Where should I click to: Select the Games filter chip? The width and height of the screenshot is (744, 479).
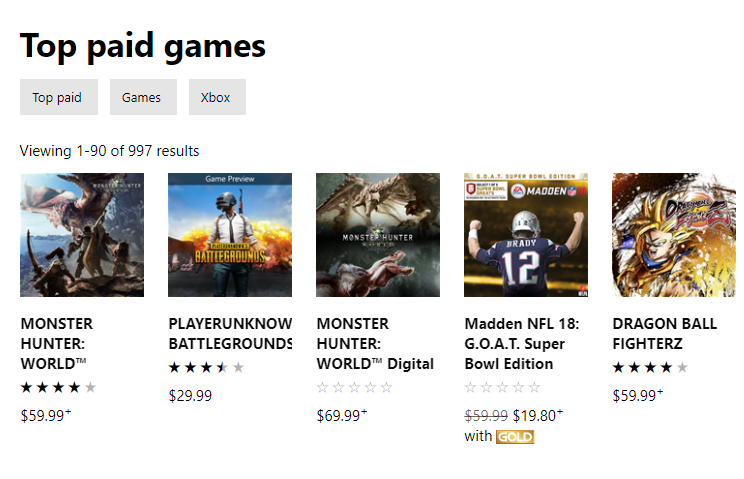143,97
